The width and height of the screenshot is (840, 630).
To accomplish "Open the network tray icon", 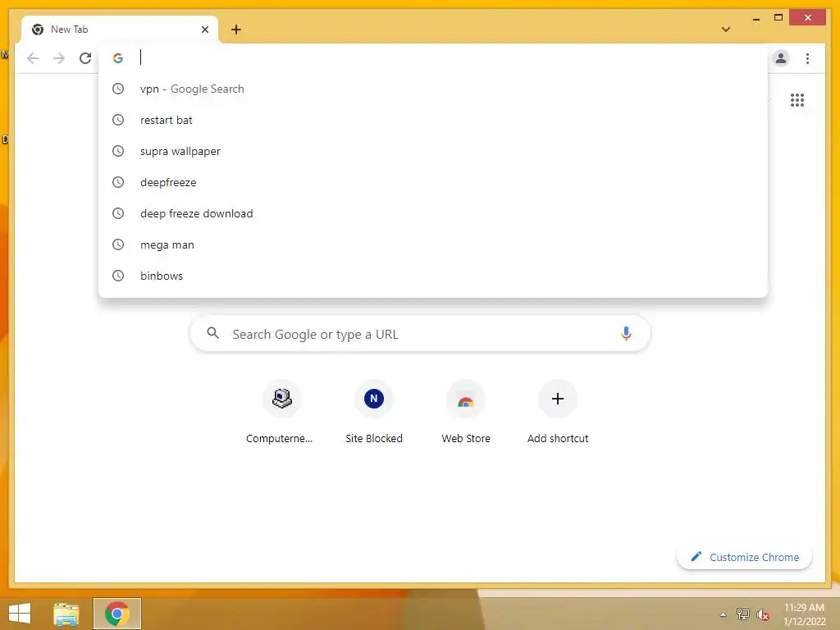I will coord(742,614).
